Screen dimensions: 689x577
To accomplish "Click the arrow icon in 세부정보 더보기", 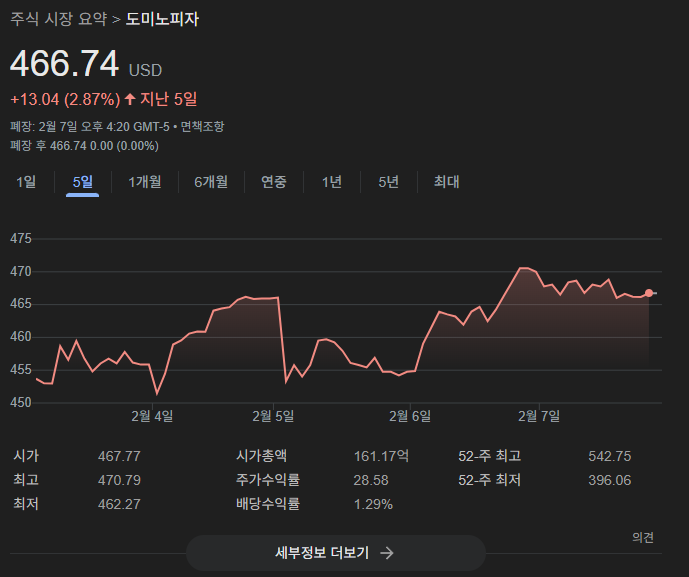I will coord(387,553).
